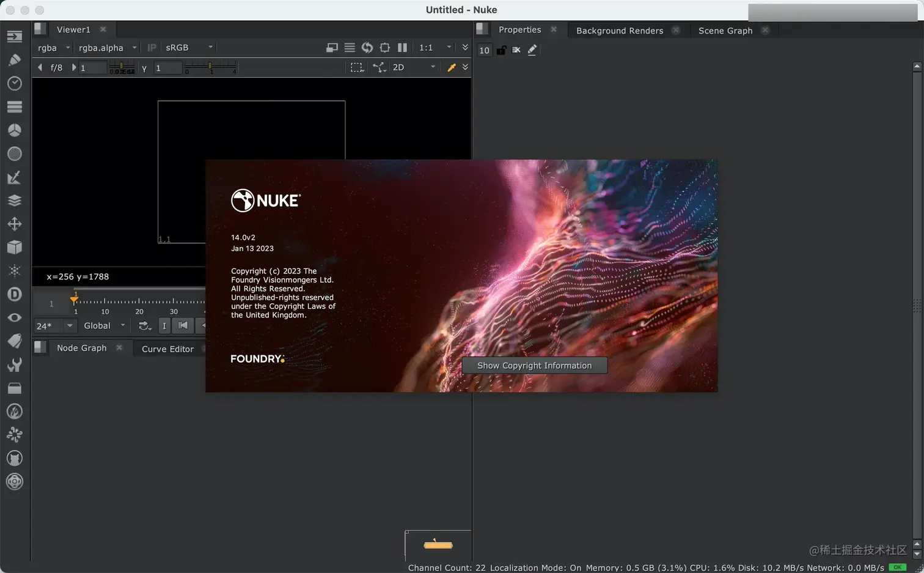
Task: Open the 3D nodes cube menu
Action: click(14, 247)
